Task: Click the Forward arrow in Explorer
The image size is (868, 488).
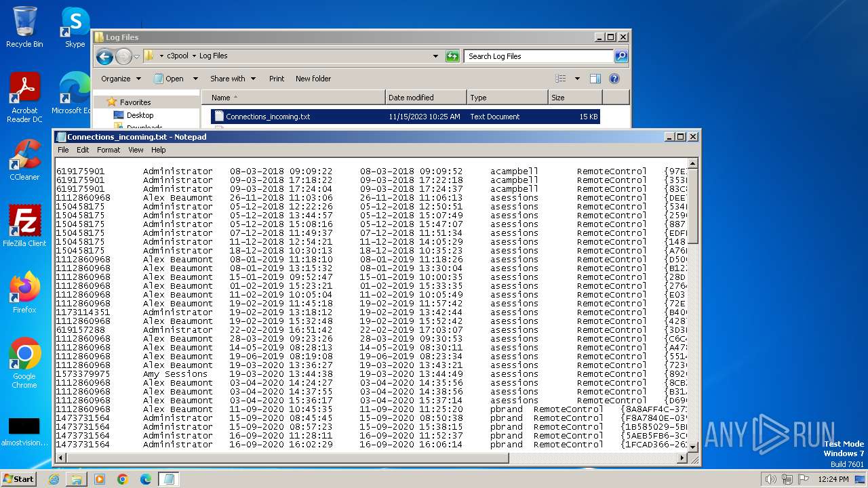Action: (x=123, y=56)
